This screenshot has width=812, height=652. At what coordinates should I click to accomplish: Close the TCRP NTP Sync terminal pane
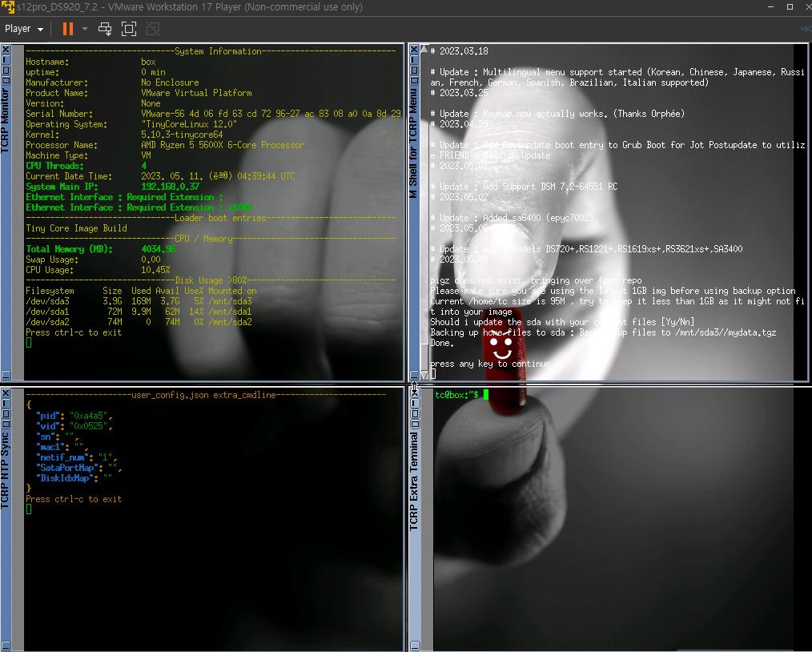point(6,393)
